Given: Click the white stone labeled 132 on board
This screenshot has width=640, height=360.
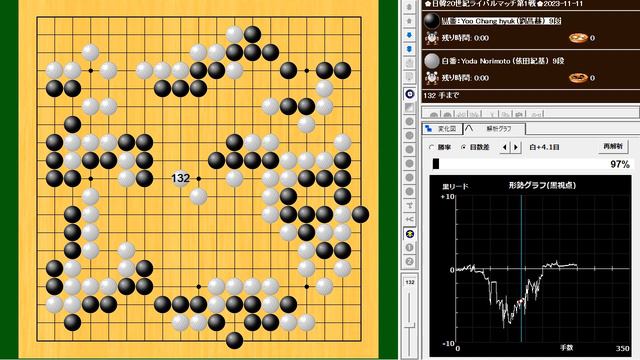Looking at the screenshot, I should [180, 178].
